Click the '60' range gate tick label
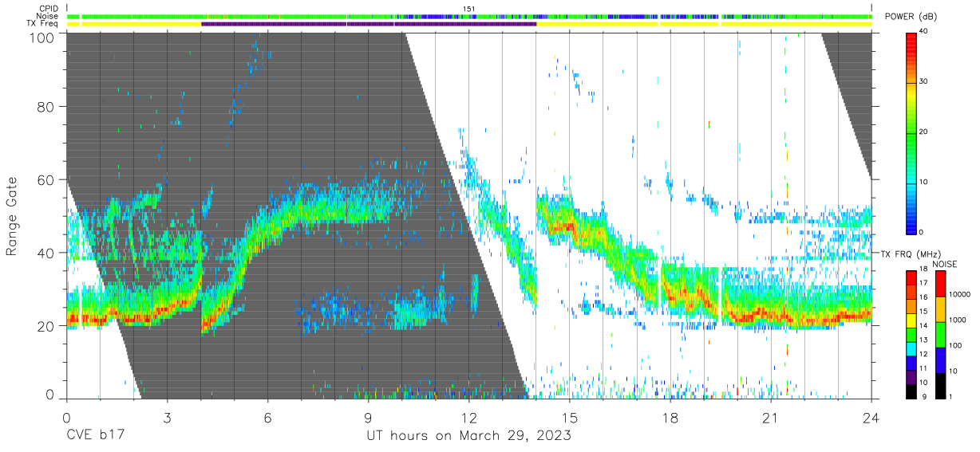 (x=47, y=180)
